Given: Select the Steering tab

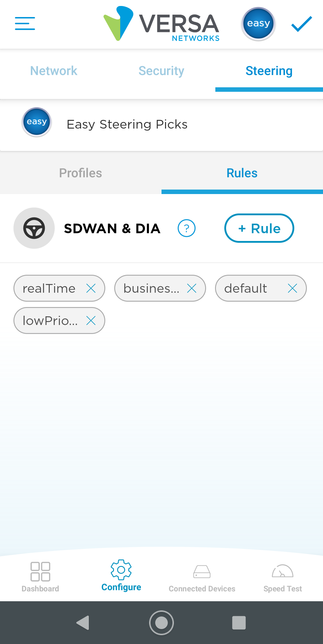Looking at the screenshot, I should 269,71.
